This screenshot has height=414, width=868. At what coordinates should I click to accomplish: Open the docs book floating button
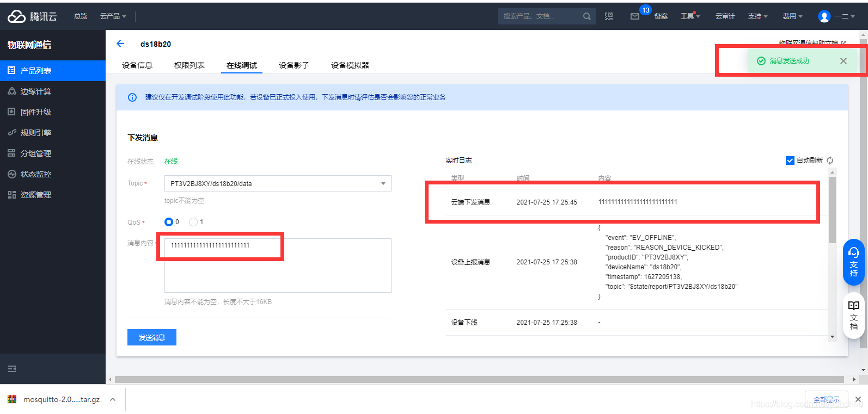pyautogui.click(x=854, y=316)
